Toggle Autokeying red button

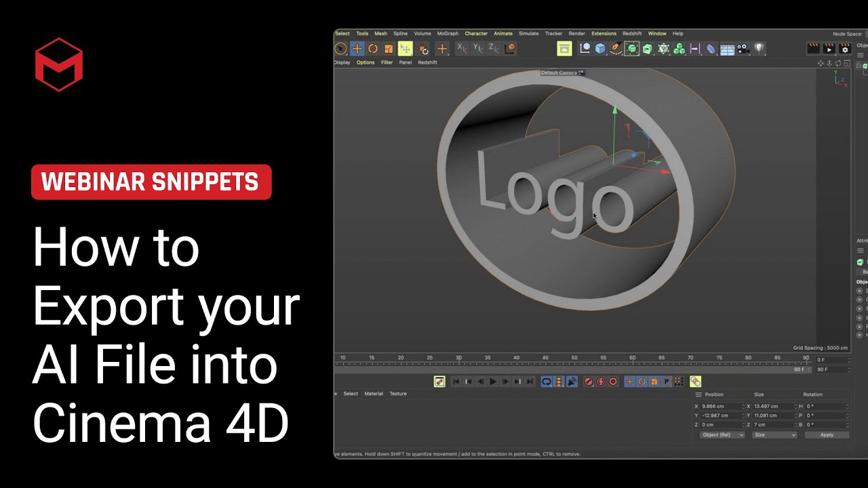[x=601, y=382]
